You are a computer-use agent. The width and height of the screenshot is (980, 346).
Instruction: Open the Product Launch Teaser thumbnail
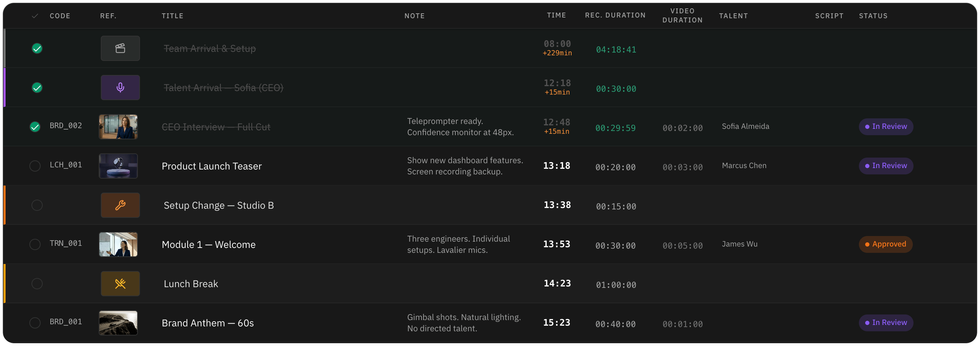pos(118,166)
